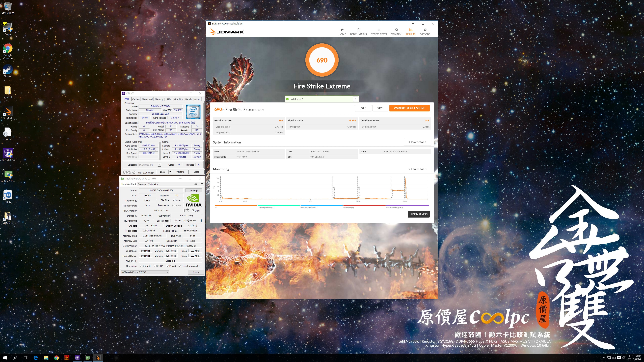
Task: Click the Lookup button in GPU-Z
Action: pos(194,190)
